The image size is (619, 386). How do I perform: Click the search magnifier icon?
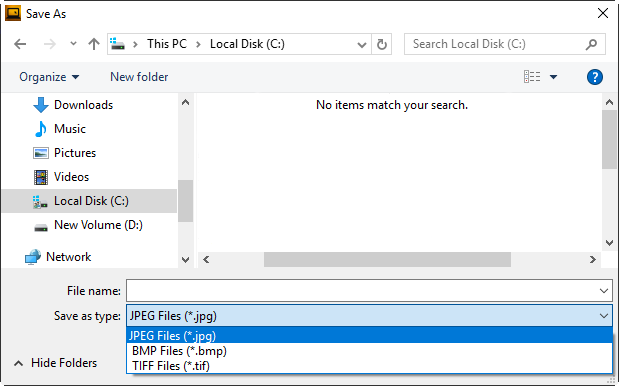click(591, 44)
